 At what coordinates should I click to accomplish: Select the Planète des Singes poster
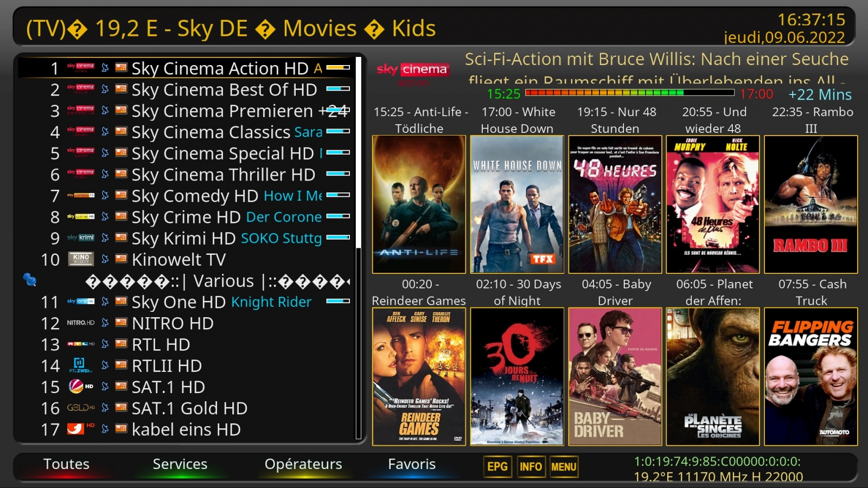coord(713,376)
